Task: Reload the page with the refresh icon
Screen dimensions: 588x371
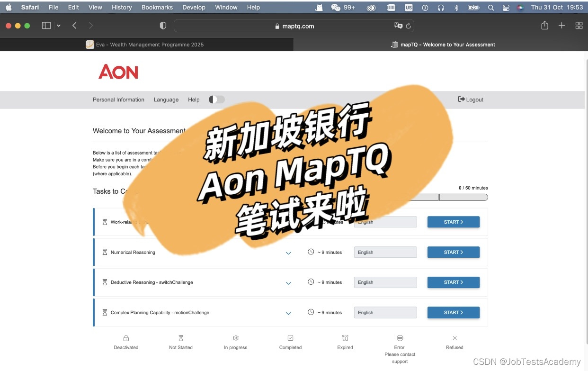Action: coord(409,26)
